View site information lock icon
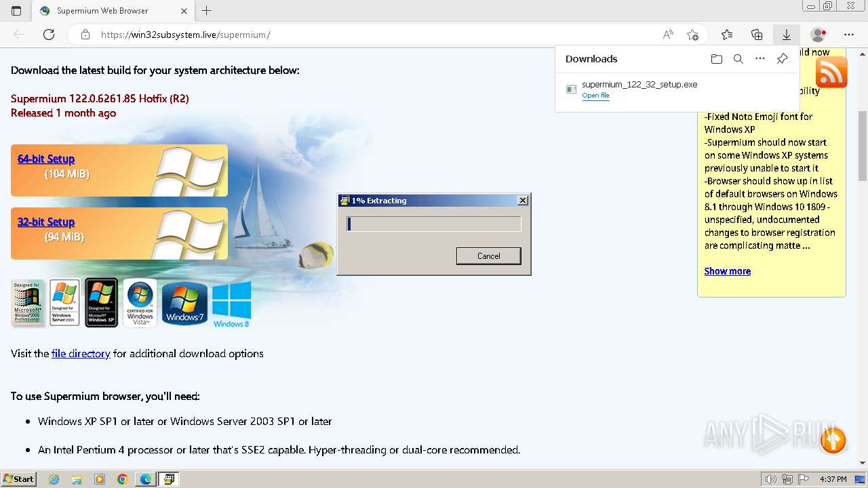This screenshot has height=488, width=868. [85, 35]
